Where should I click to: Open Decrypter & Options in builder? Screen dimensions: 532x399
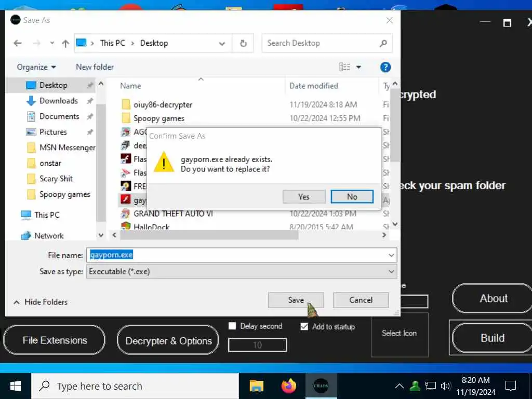tap(168, 340)
